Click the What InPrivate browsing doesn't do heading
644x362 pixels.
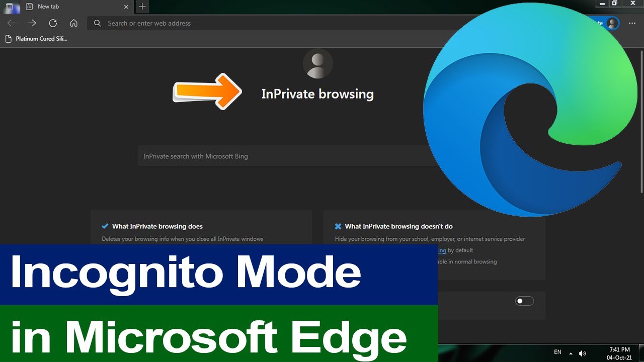[x=398, y=226]
